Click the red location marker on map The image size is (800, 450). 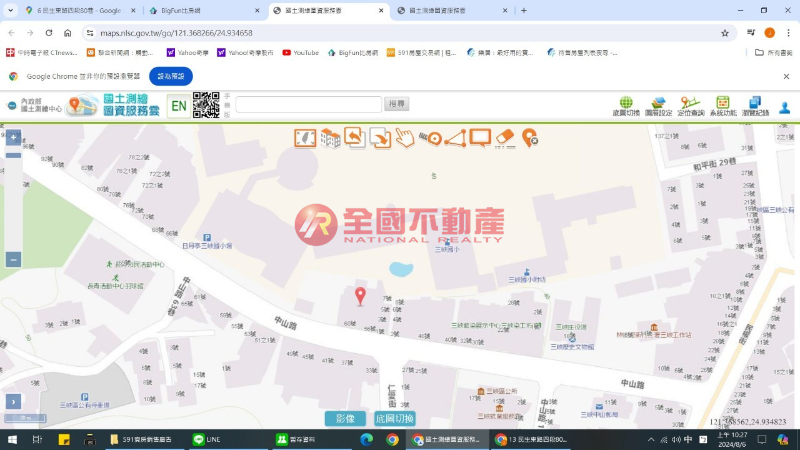(361, 295)
